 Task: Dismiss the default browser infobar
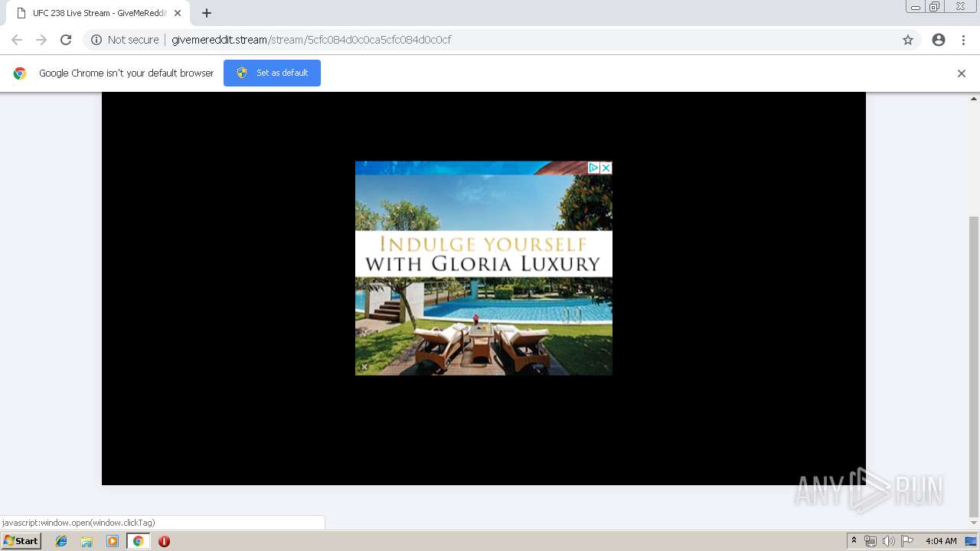[962, 73]
